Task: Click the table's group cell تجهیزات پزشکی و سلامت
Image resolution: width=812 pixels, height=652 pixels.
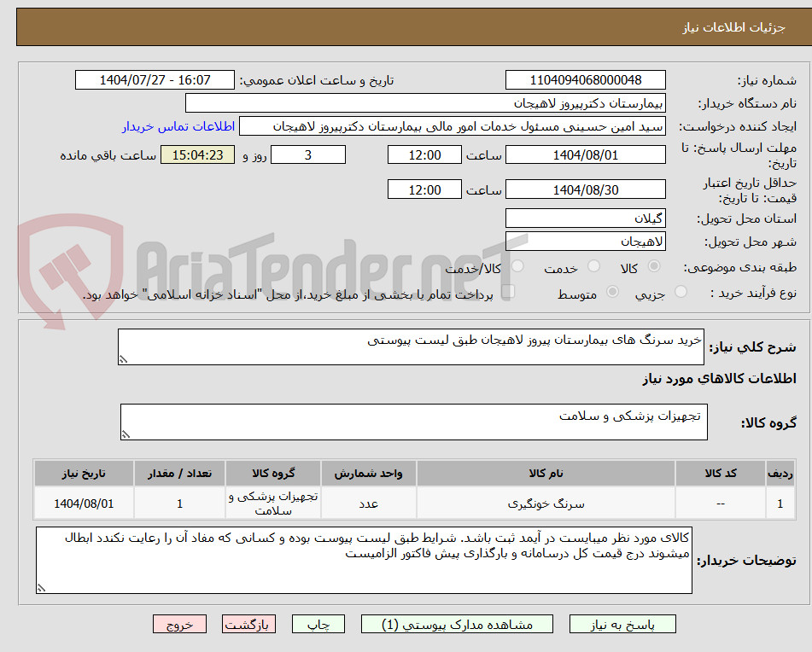Action: [273, 504]
